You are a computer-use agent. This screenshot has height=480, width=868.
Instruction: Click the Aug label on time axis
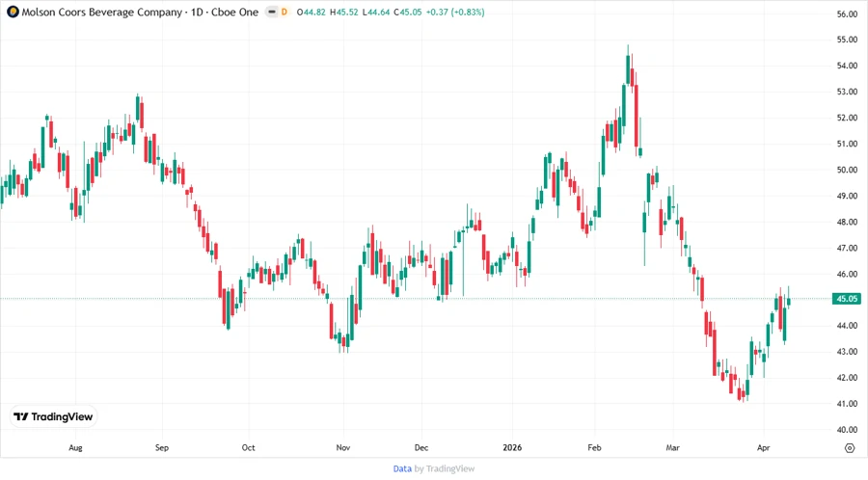(x=75, y=447)
